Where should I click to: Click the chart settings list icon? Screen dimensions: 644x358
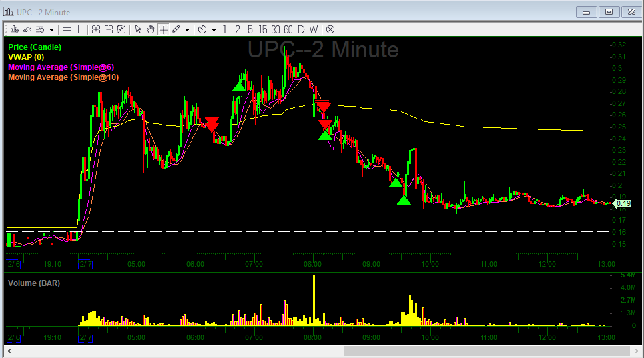point(40,29)
